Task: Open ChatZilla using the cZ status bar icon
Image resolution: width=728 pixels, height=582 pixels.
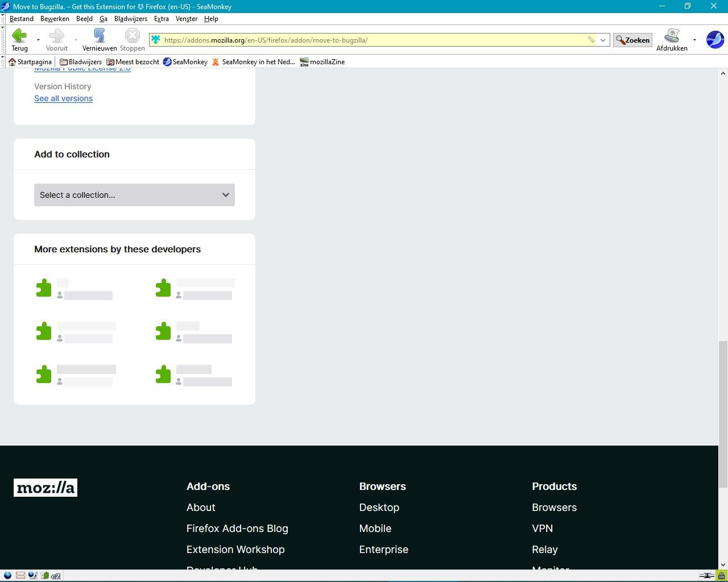Action: (56, 575)
